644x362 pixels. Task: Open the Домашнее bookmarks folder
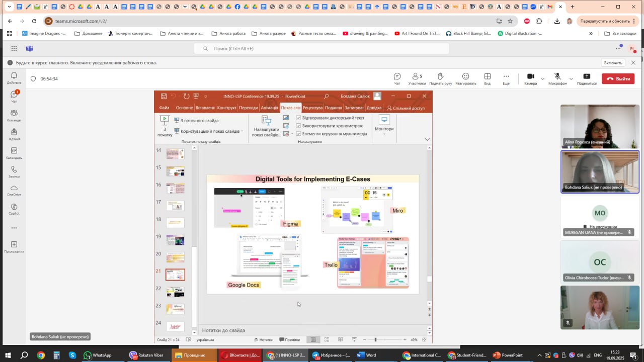pyautogui.click(x=88, y=34)
